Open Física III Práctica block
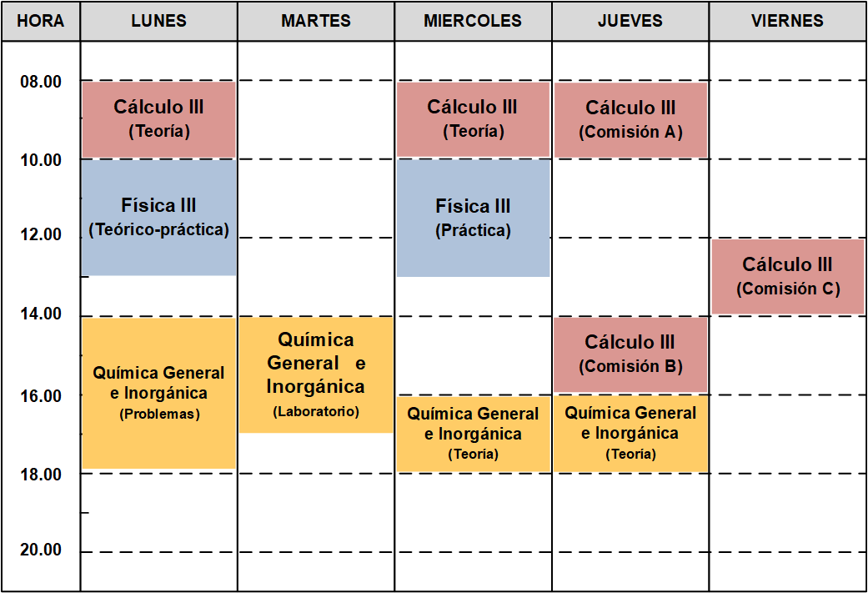The width and height of the screenshot is (868, 593). tap(474, 219)
